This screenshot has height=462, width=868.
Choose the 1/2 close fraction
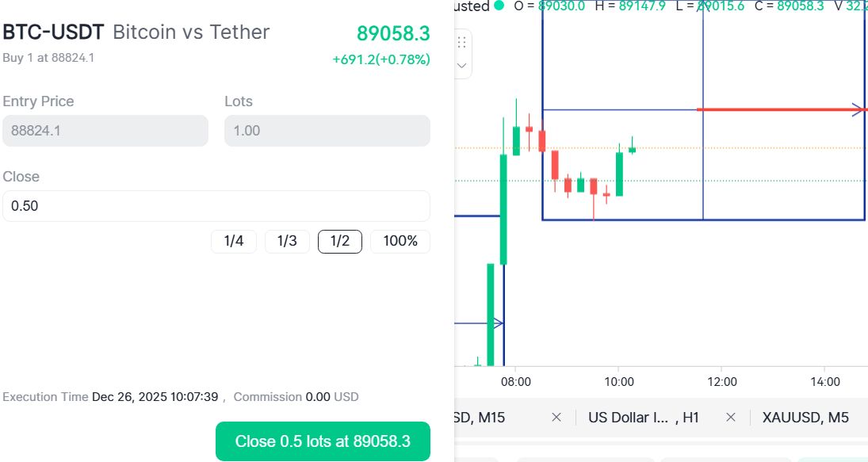[340, 241]
